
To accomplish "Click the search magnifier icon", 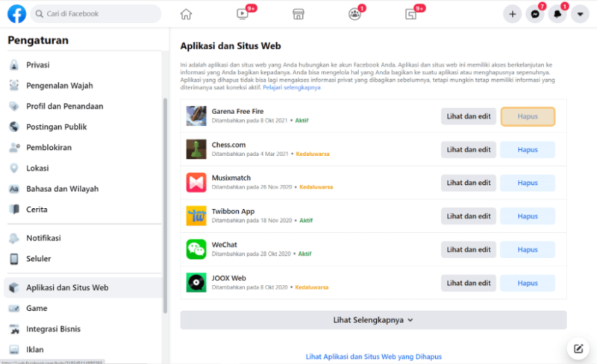I will [39, 13].
